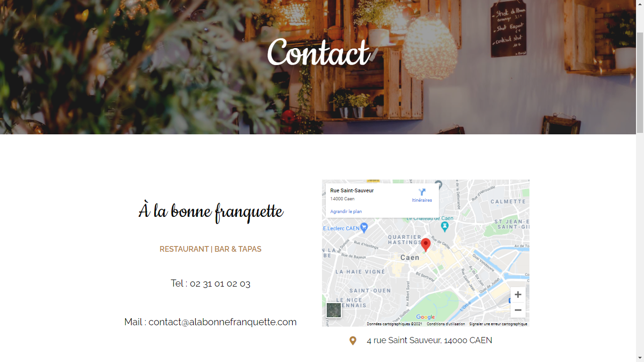The width and height of the screenshot is (644, 362).
Task: Select the E.Leclerc CAEN shopping cart marker
Action: coord(364,228)
